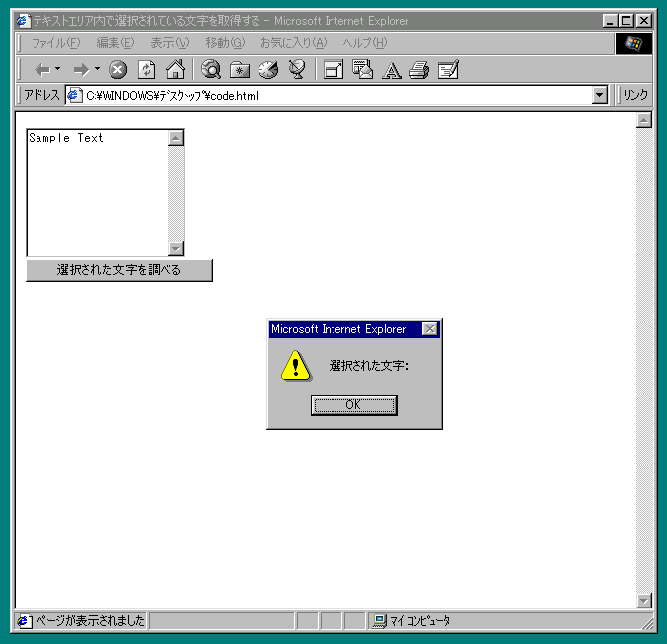Click the 選択された文字を調べる button
Viewport: 667px width, 644px height.
[x=119, y=270]
